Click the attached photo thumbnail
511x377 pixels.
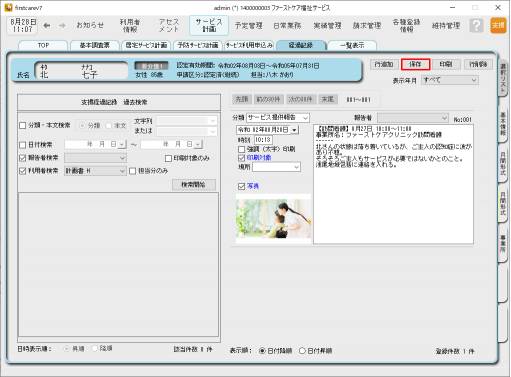click(273, 219)
